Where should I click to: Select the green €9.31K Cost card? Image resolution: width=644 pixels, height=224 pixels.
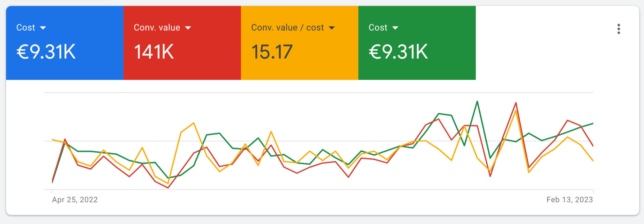[417, 43]
